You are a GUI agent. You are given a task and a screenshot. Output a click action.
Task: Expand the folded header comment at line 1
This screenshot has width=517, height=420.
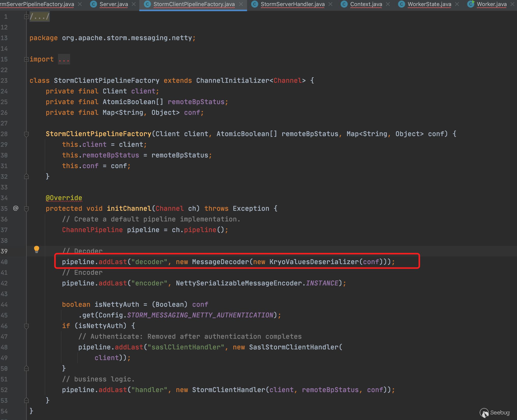click(26, 17)
